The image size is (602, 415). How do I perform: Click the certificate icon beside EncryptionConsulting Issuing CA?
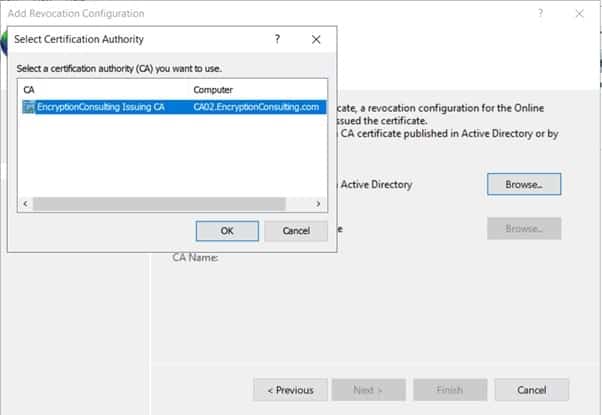(29, 105)
